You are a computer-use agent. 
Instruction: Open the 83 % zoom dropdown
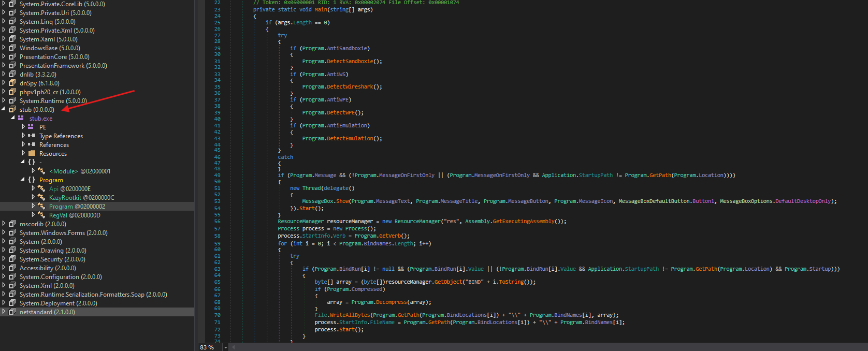point(225,347)
